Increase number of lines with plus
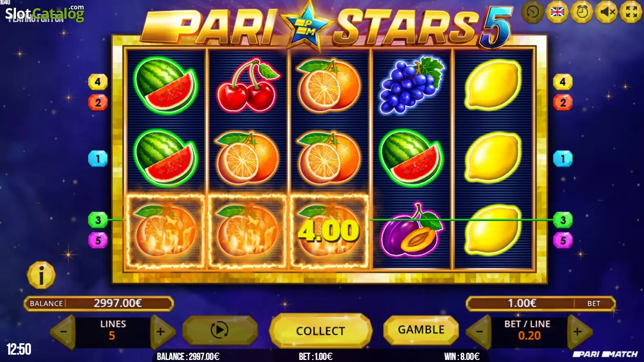This screenshot has width=644, height=362. point(162,332)
